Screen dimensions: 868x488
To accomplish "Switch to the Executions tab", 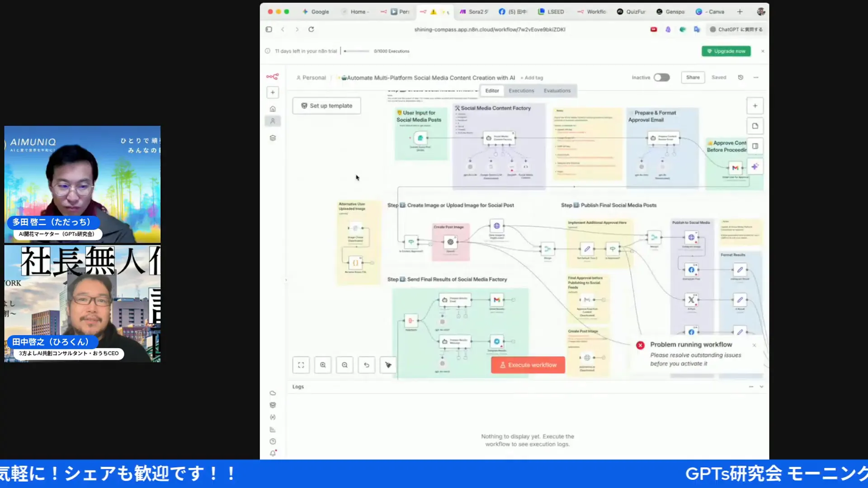I will click(x=521, y=91).
